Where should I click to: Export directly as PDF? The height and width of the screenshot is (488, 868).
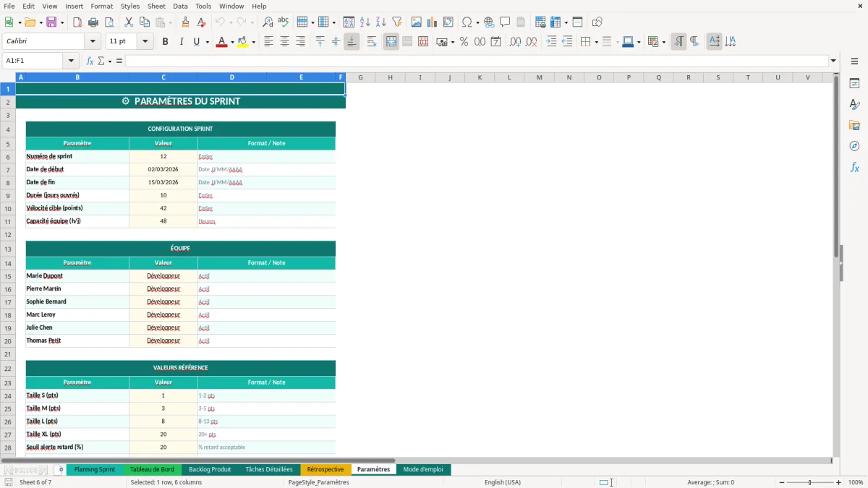click(77, 22)
